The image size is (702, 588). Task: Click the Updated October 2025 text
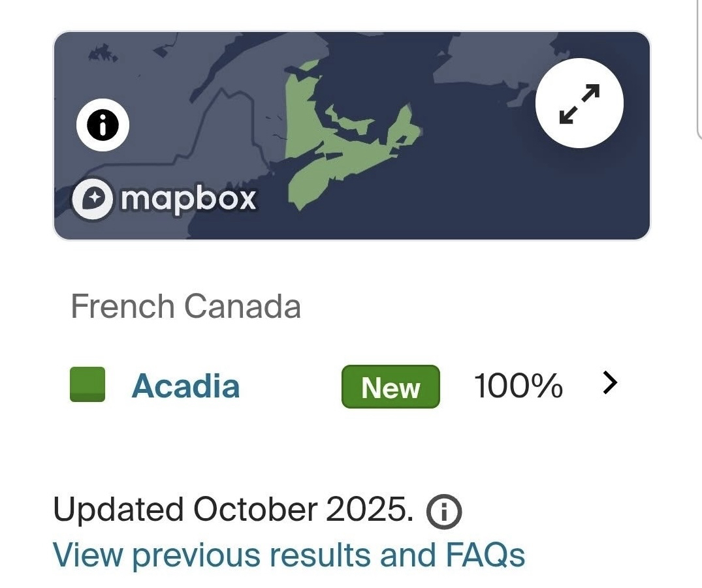[x=232, y=509]
